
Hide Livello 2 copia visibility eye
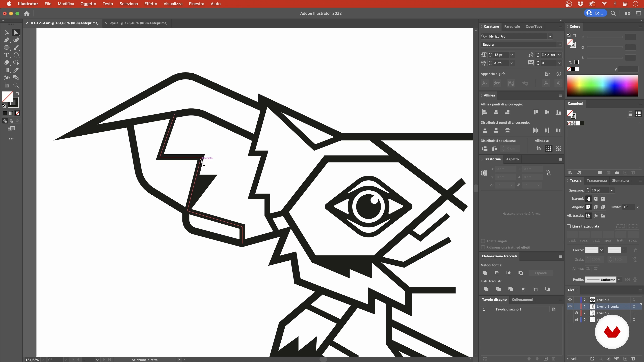(x=570, y=306)
